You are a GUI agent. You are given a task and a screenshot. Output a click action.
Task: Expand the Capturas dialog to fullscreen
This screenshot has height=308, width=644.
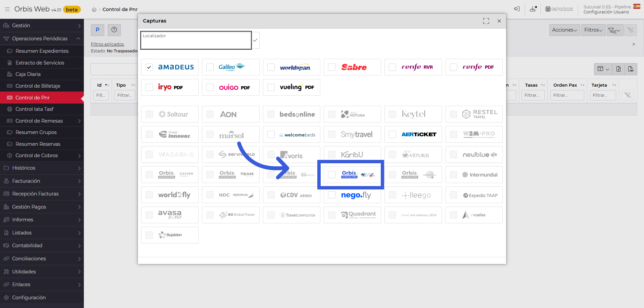click(486, 21)
